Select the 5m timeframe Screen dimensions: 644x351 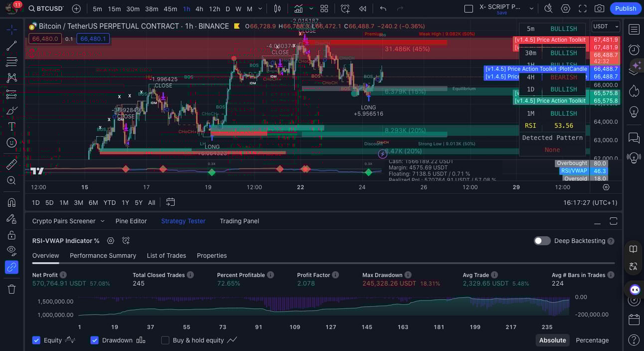click(x=97, y=8)
